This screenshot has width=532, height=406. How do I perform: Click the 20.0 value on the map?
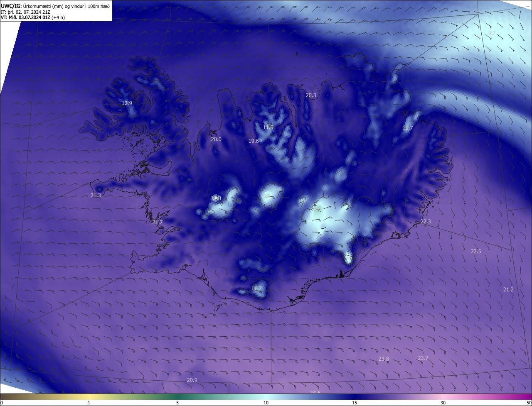click(216, 139)
